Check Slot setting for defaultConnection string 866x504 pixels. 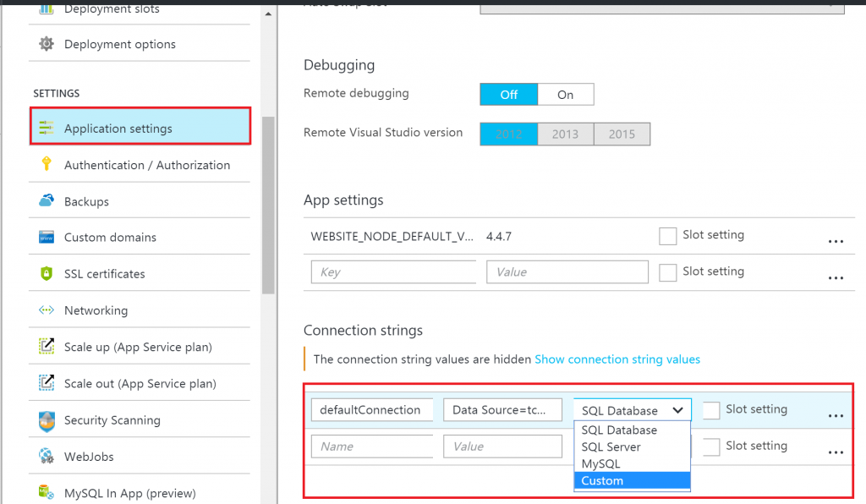coord(710,409)
